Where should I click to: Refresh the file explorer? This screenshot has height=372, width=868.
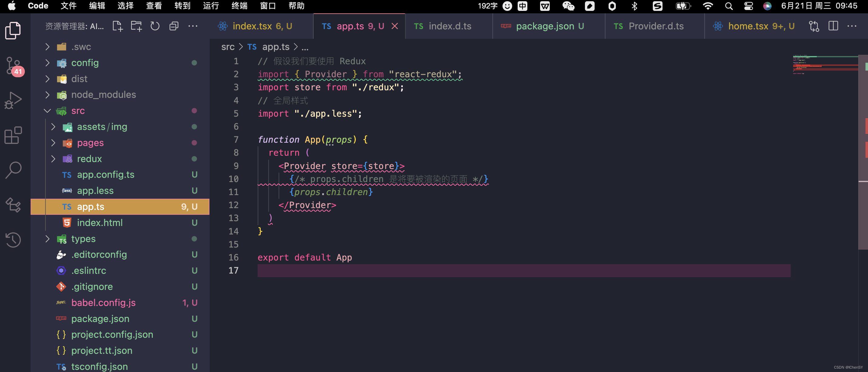tap(155, 26)
